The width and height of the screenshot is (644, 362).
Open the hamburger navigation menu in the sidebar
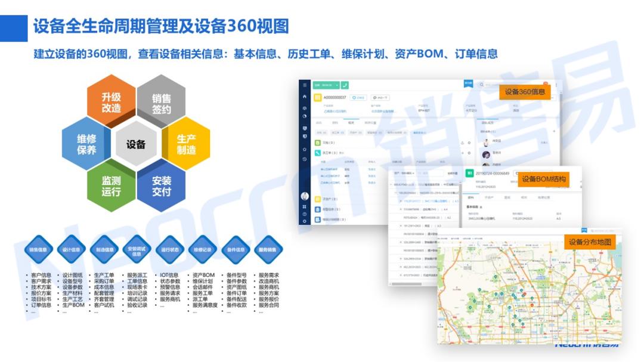(304, 85)
